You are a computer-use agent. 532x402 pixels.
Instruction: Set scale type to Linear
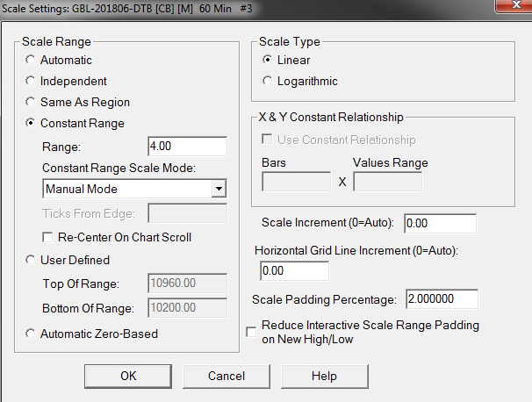tap(268, 60)
